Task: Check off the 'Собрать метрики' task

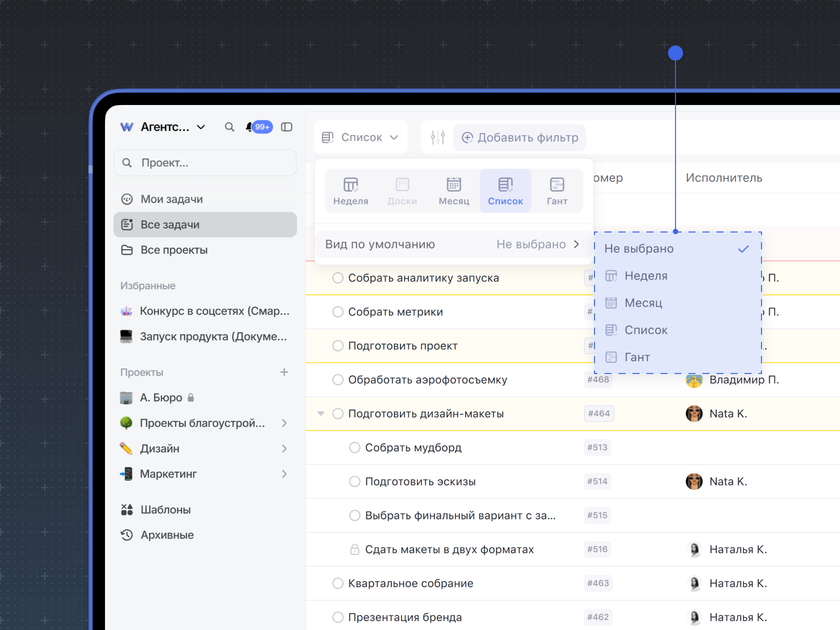Action: pos(338,312)
